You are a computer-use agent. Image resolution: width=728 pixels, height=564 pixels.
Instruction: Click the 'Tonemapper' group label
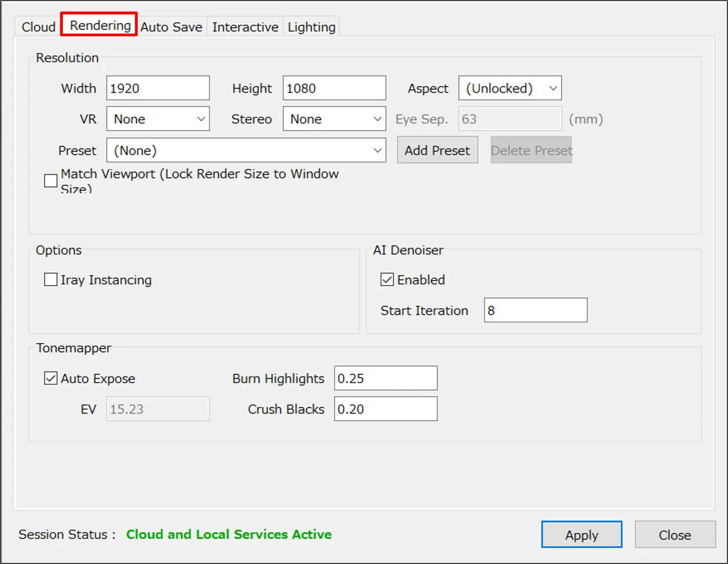[x=74, y=348]
